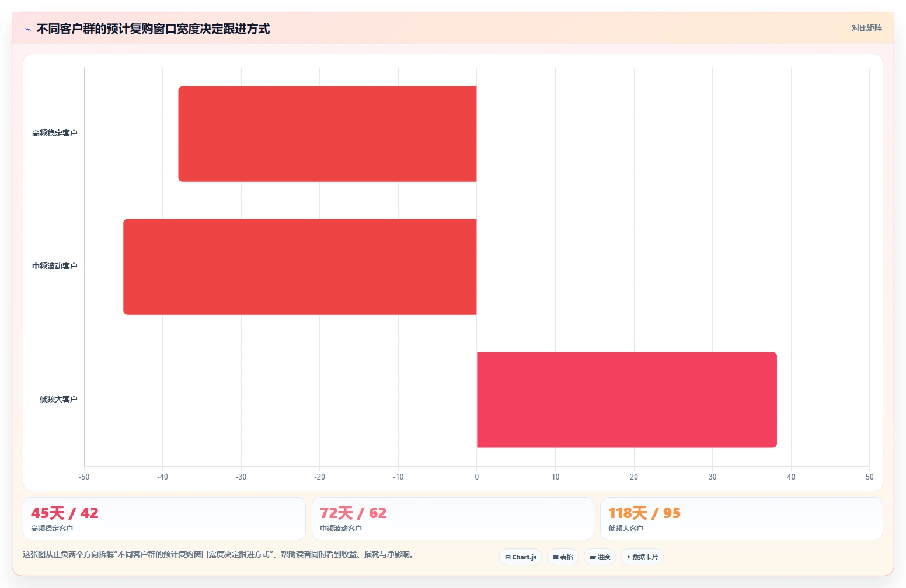Viewport: 906px width, 588px height.
Task: Click the x-axis tick label -50
Action: (84, 477)
